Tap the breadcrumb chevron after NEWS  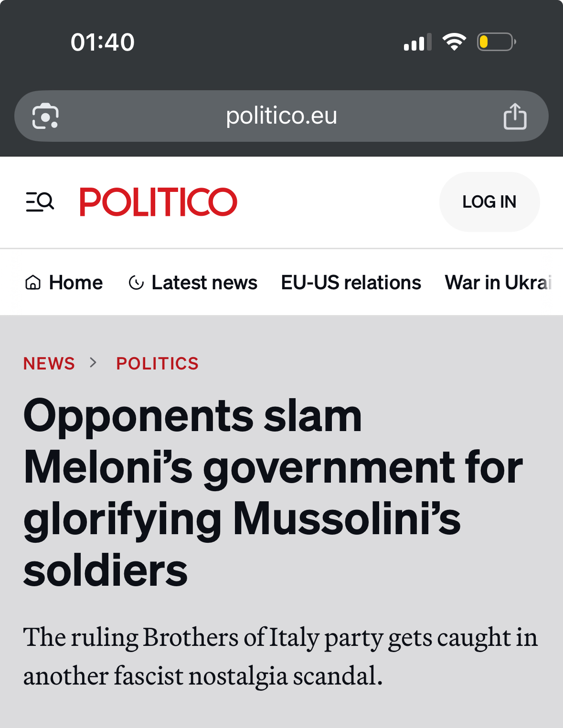tap(94, 363)
